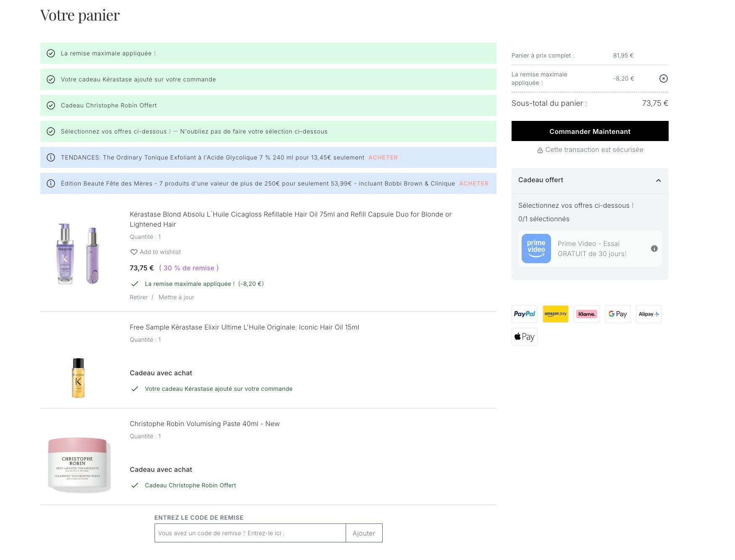Click the '30 % de remise' text

coord(189,268)
